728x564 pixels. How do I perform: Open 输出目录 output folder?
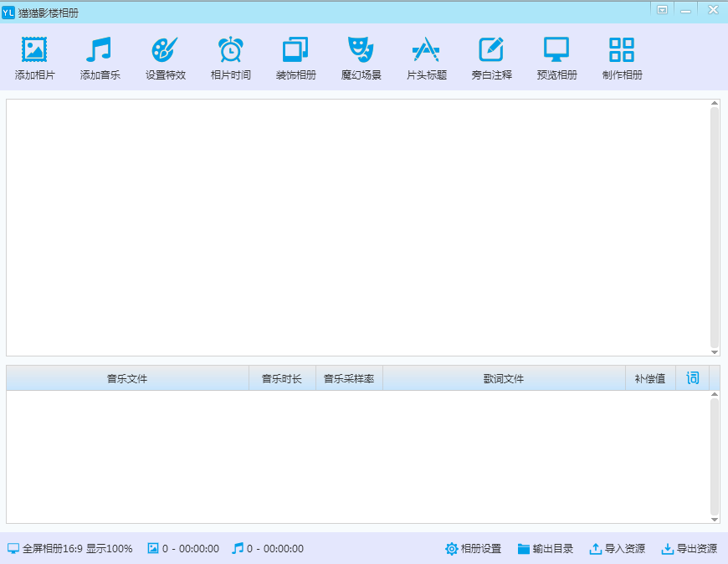(x=545, y=549)
